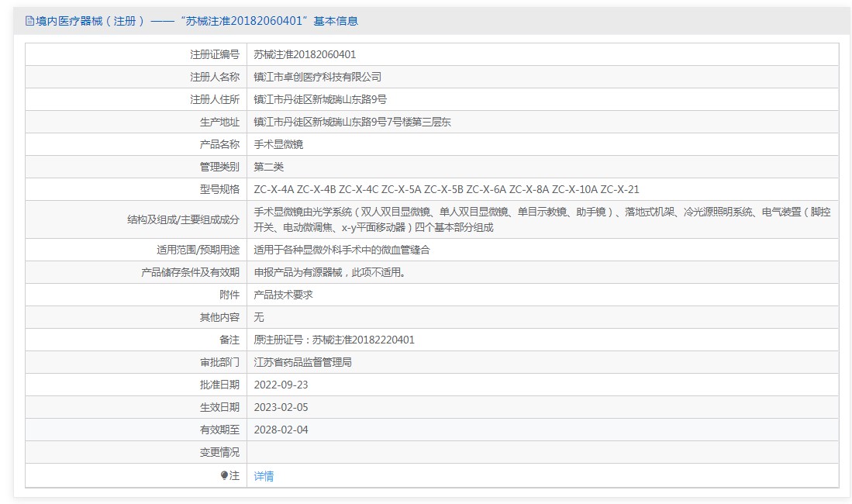Click the registrant name 镇江市卓创医疗科技有限公司
The width and height of the screenshot is (852, 504).
(317, 78)
